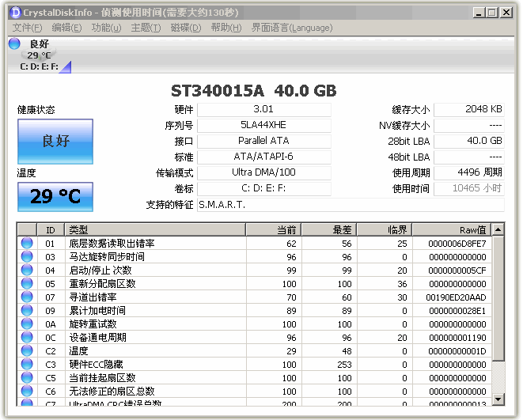
Task: Click the 类型 column header
Action: tap(155, 230)
